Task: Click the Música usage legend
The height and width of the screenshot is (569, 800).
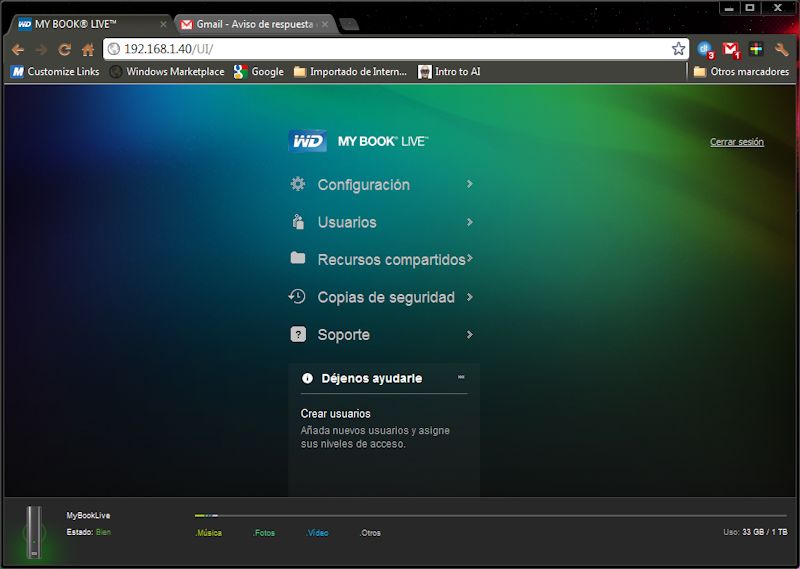Action: 208,533
